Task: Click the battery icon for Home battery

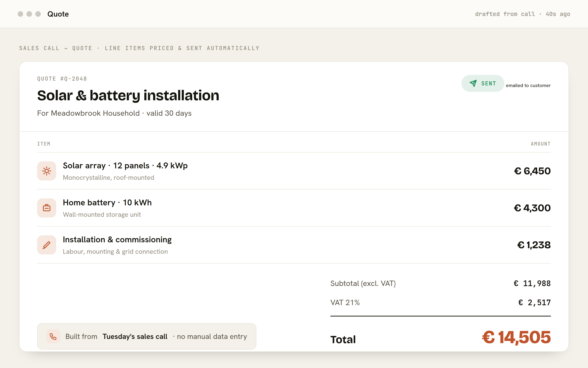Action: click(47, 208)
